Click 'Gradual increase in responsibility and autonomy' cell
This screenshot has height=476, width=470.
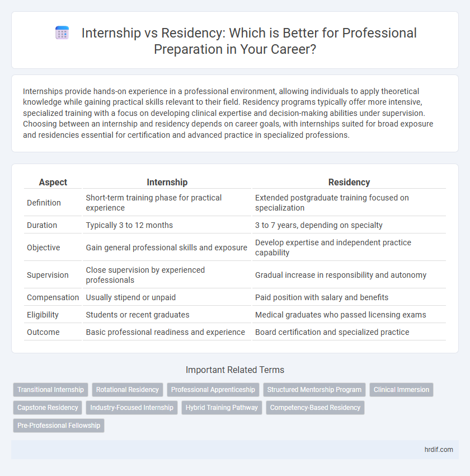pyautogui.click(x=349, y=275)
